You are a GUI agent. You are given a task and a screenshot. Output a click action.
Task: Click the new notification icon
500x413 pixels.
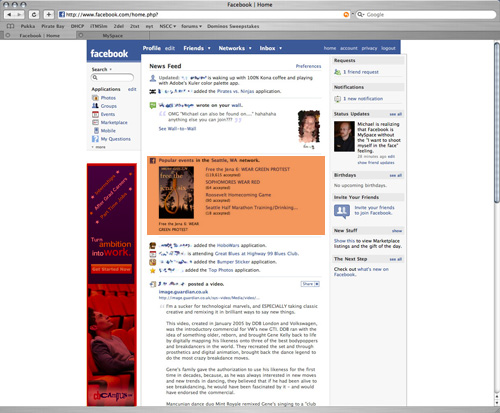[337, 99]
